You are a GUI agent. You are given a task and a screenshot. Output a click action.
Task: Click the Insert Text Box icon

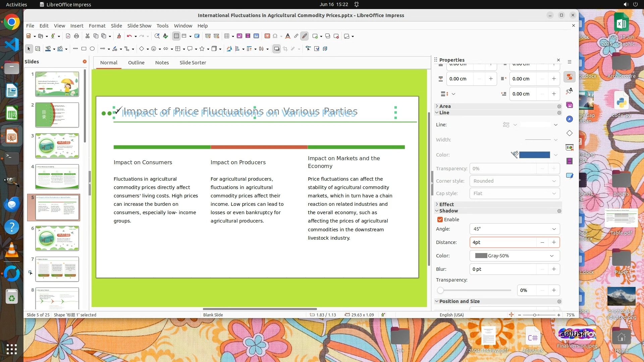coord(267,36)
